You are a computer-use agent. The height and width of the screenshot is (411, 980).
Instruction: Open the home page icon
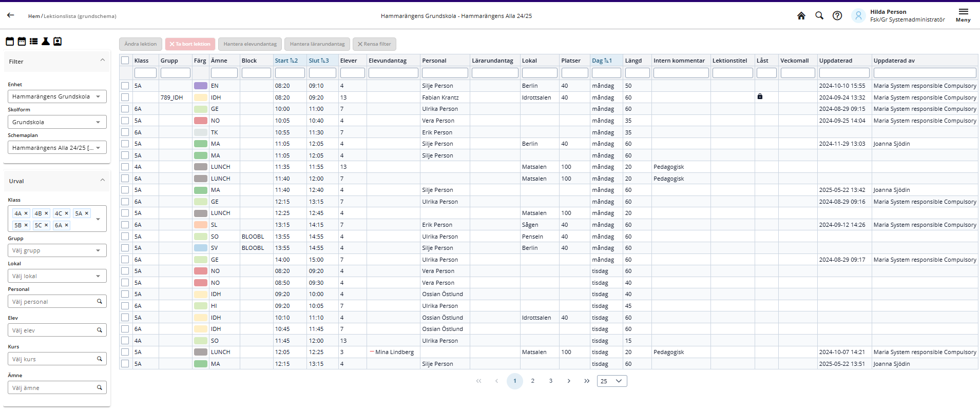801,16
